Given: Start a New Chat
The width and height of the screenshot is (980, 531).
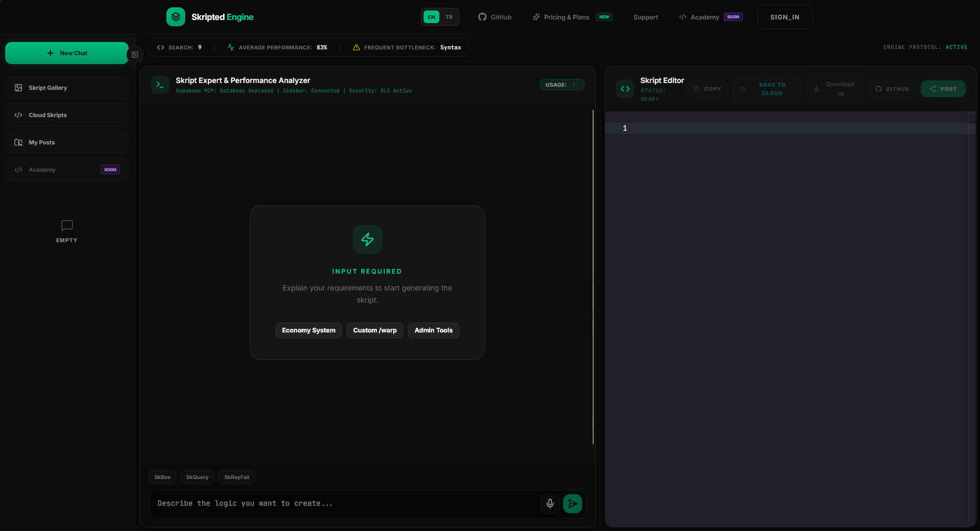Looking at the screenshot, I should pos(67,53).
